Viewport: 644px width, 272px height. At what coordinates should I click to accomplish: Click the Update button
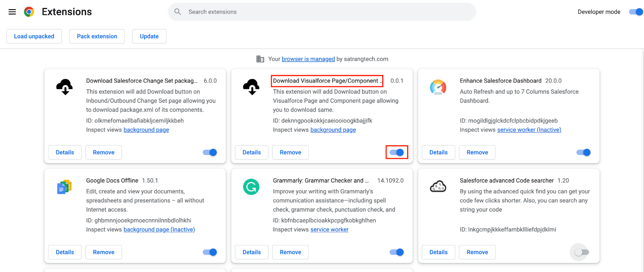(x=149, y=36)
